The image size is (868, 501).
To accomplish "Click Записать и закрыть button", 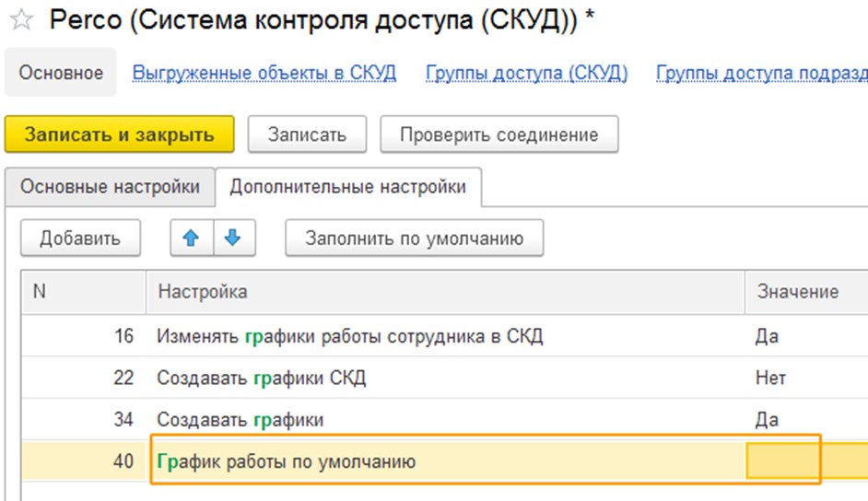I will coord(119,134).
